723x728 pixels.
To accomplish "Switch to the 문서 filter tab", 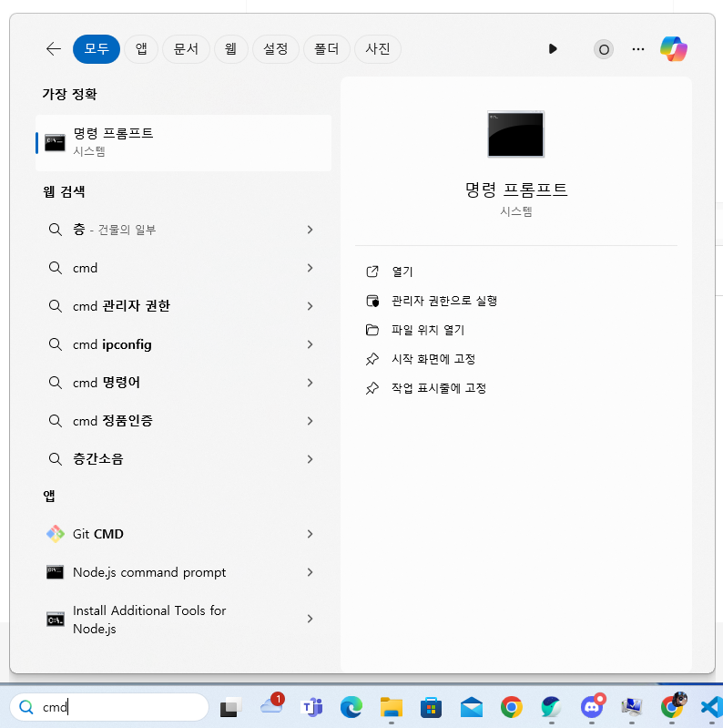I will point(186,49).
